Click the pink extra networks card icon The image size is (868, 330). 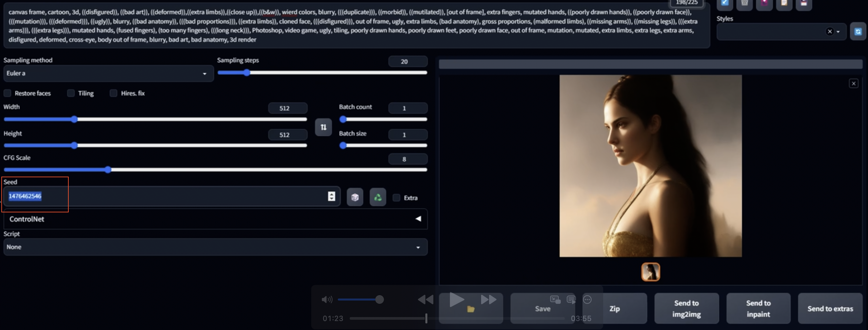[x=764, y=3]
